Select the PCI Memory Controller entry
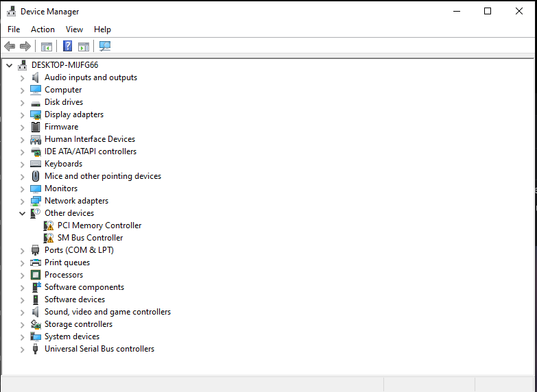537x392 pixels. coord(99,225)
